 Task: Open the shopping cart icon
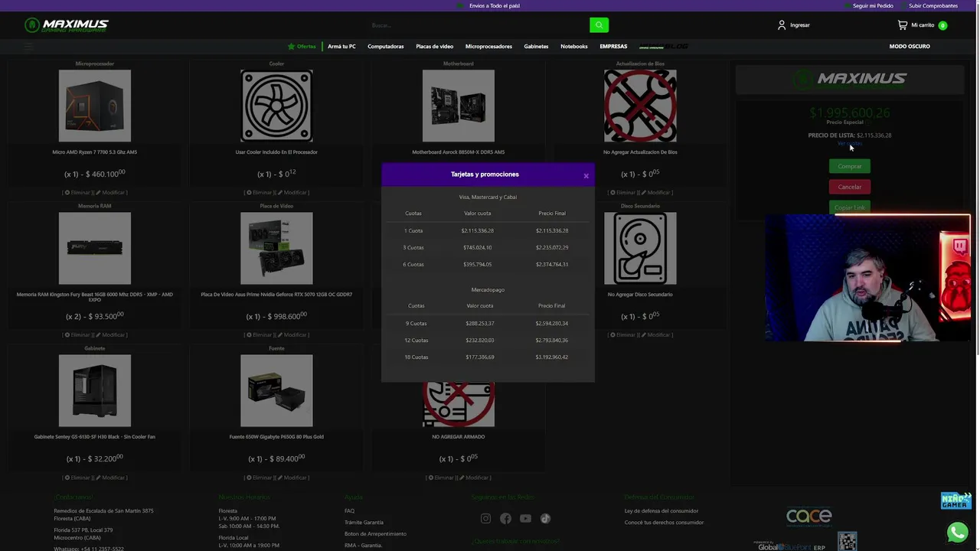pyautogui.click(x=903, y=25)
